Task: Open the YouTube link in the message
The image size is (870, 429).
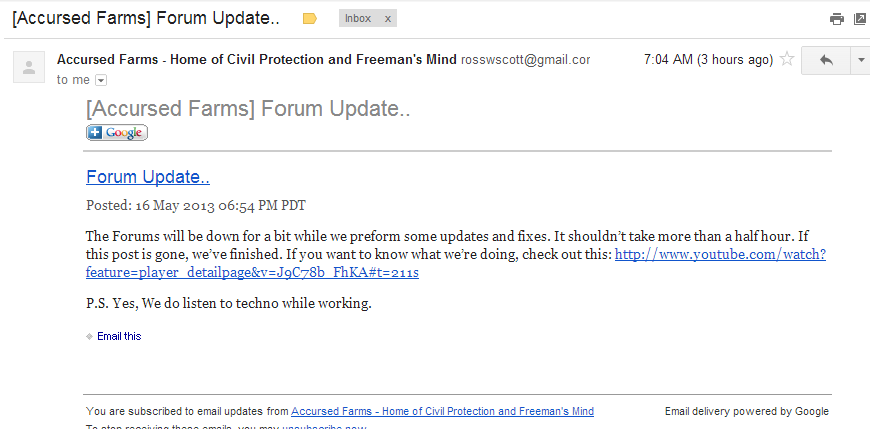Action: pyautogui.click(x=720, y=254)
